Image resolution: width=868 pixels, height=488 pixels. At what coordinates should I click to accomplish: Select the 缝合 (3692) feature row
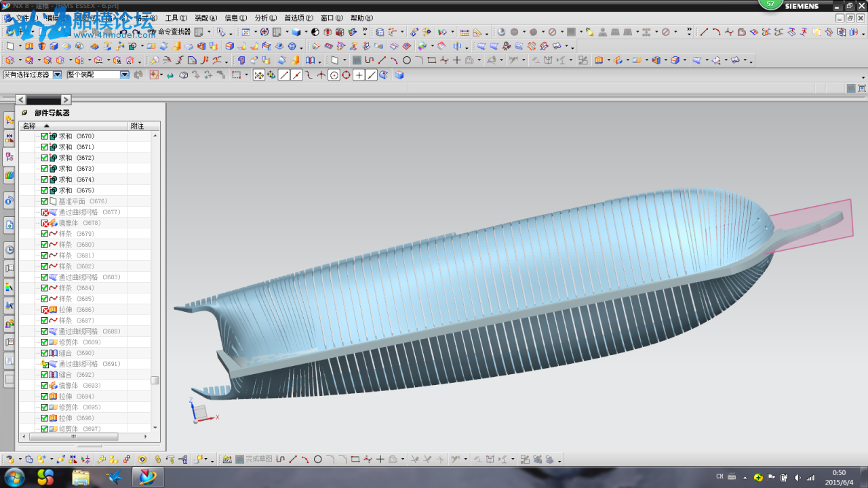[76, 375]
